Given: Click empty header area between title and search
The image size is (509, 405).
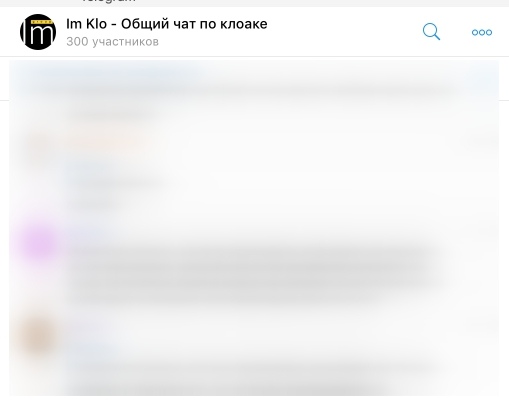Looking at the screenshot, I should (x=343, y=32).
